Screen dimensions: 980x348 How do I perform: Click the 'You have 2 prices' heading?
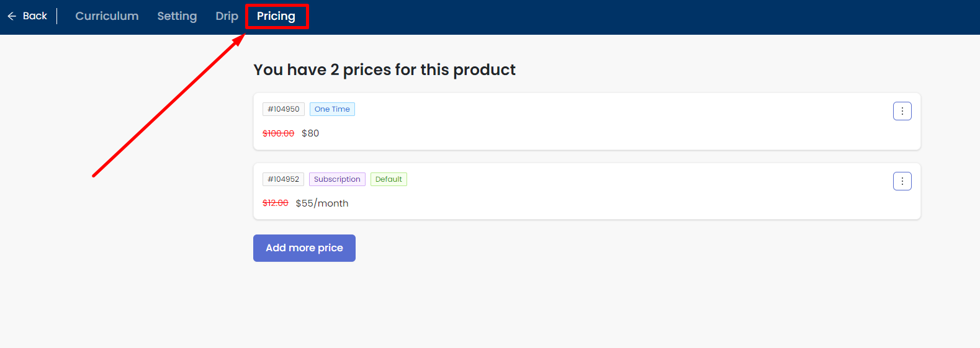click(x=384, y=69)
